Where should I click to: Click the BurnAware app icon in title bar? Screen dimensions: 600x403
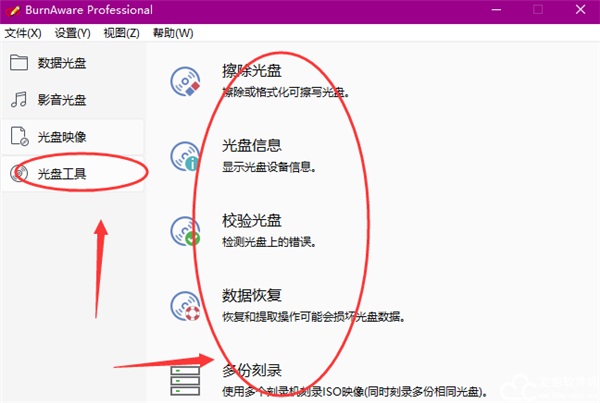[x=13, y=10]
